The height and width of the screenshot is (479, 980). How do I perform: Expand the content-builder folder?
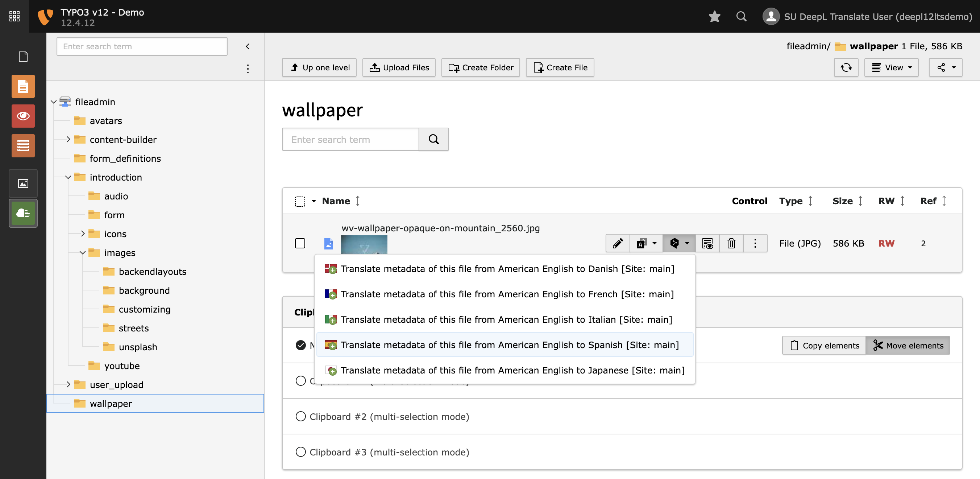click(x=68, y=140)
